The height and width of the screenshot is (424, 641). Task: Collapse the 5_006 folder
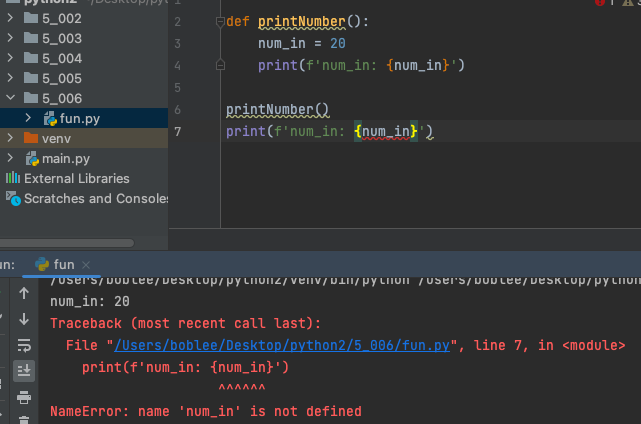pyautogui.click(x=11, y=98)
